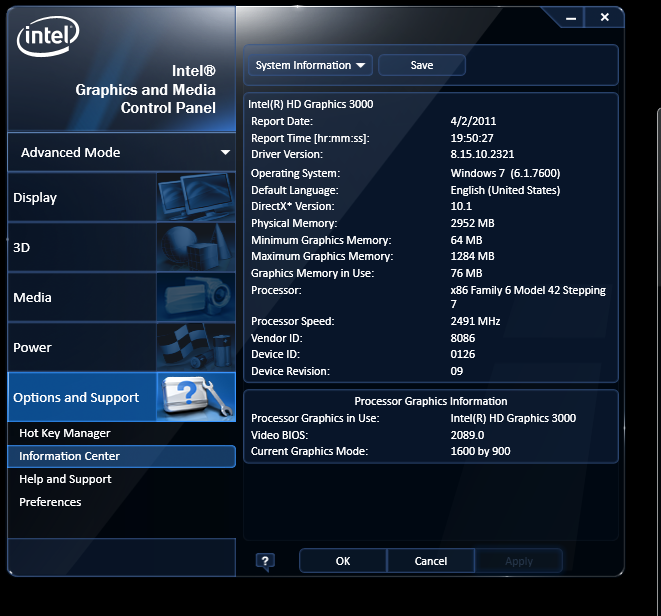Go to Help and Support
Viewport: 661px width, 616px height.
pos(65,479)
